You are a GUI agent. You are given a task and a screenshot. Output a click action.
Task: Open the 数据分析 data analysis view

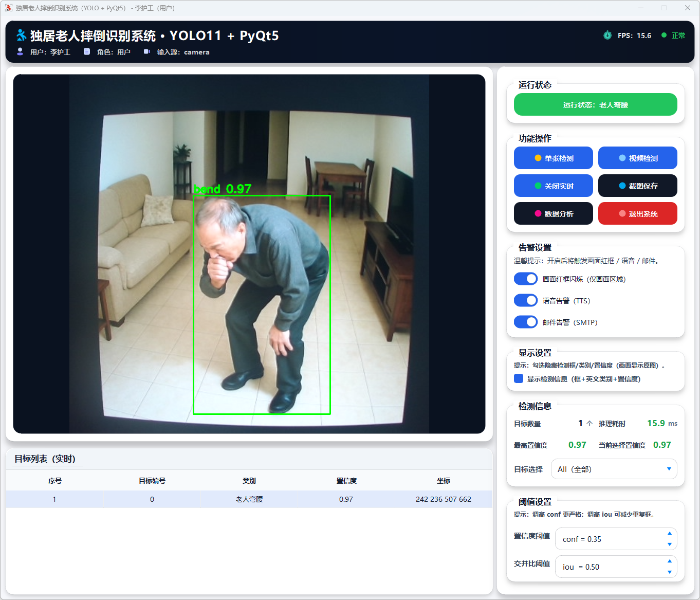[x=553, y=213]
